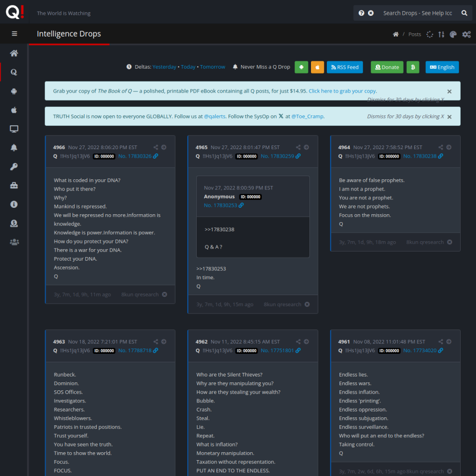Open post link No. 17751801
The image size is (476, 476).
pyautogui.click(x=280, y=350)
